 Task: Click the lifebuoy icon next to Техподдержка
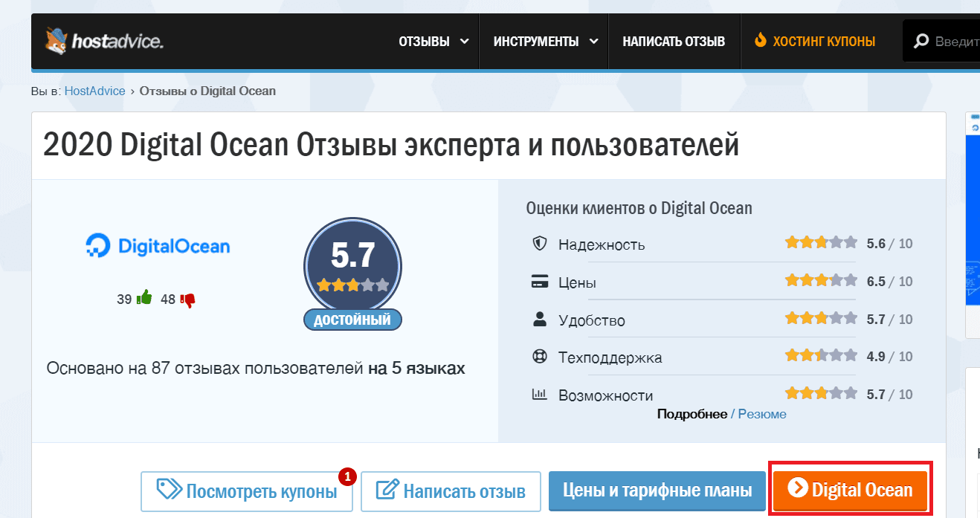tap(540, 357)
